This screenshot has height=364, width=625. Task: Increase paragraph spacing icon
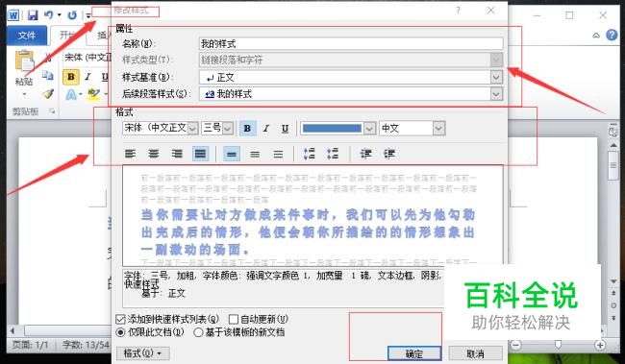[310, 154]
